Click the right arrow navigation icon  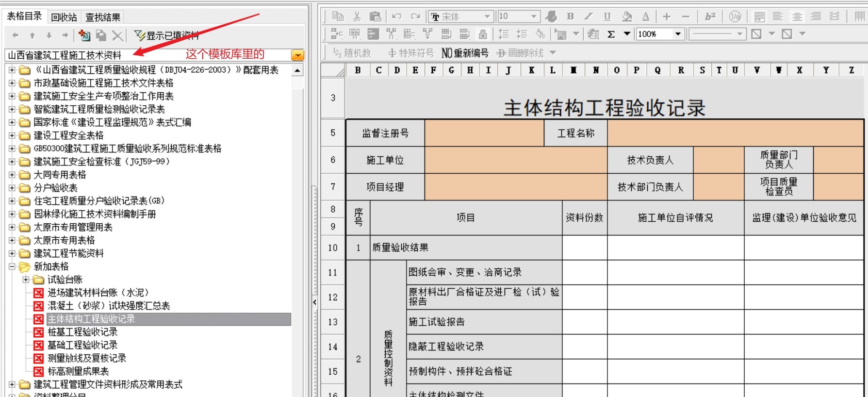click(x=65, y=35)
